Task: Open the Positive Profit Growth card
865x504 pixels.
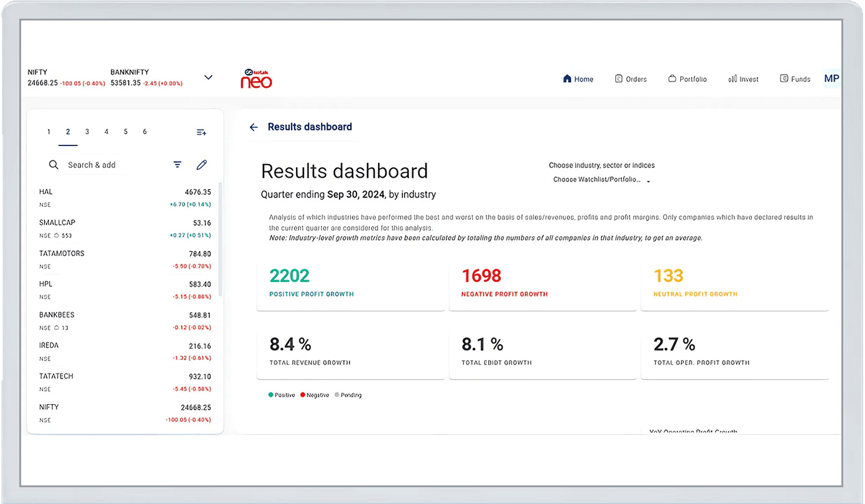Action: tap(351, 285)
